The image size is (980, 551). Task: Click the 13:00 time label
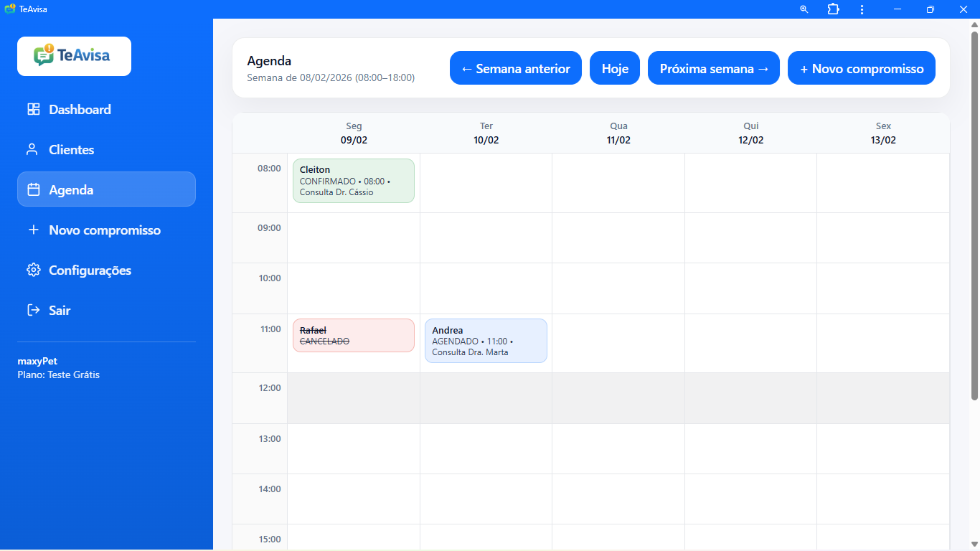[x=269, y=438]
